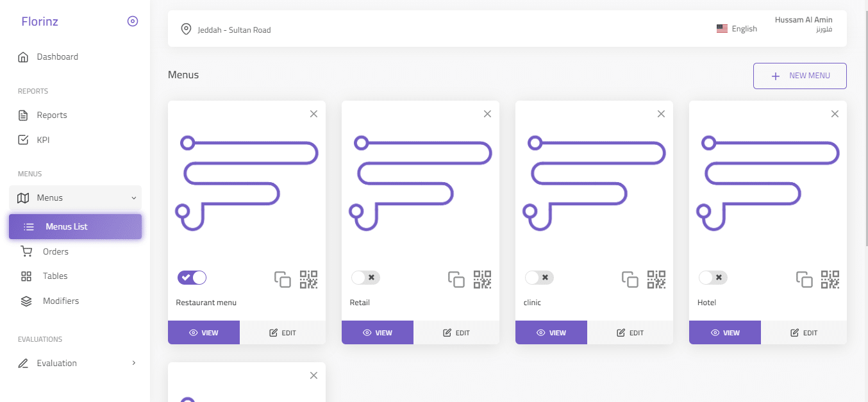Click the sidebar collapse circle icon beside Florinz

[x=133, y=21]
